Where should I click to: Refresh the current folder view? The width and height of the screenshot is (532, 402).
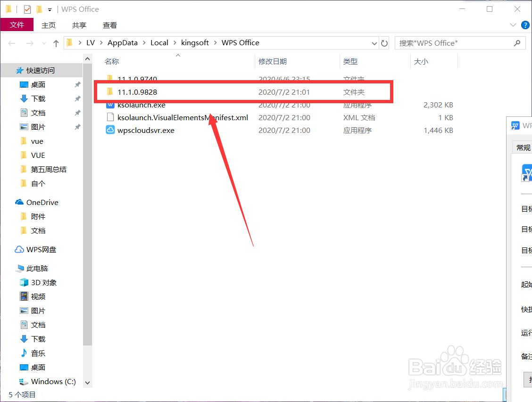coord(384,43)
